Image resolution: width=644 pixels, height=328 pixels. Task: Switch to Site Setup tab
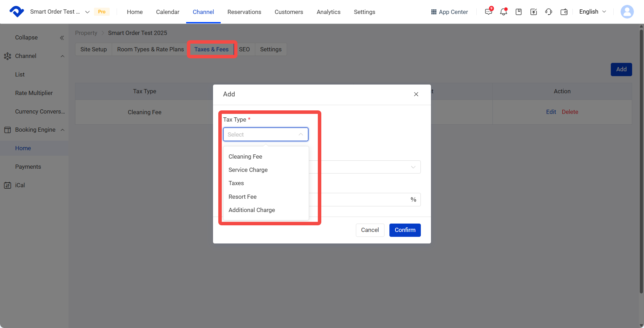click(94, 49)
